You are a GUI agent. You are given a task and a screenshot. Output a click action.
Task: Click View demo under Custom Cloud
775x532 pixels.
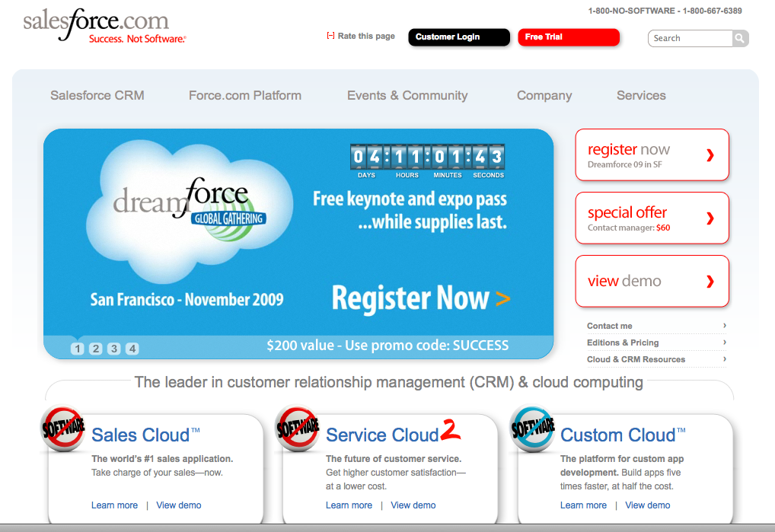(647, 505)
